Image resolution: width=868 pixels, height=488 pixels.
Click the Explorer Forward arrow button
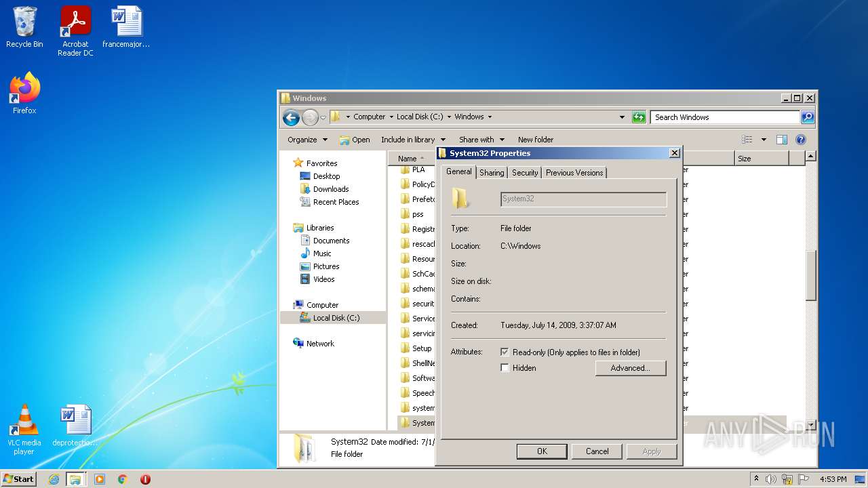[x=310, y=117]
